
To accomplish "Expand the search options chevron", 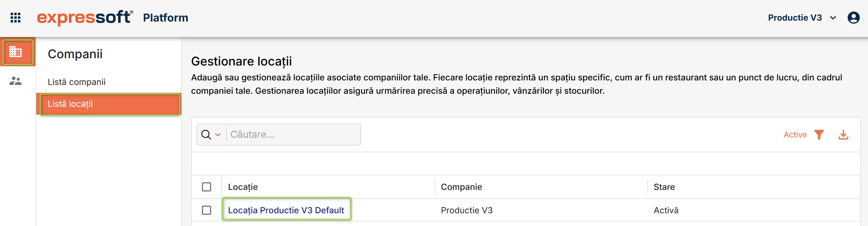I will click(218, 135).
